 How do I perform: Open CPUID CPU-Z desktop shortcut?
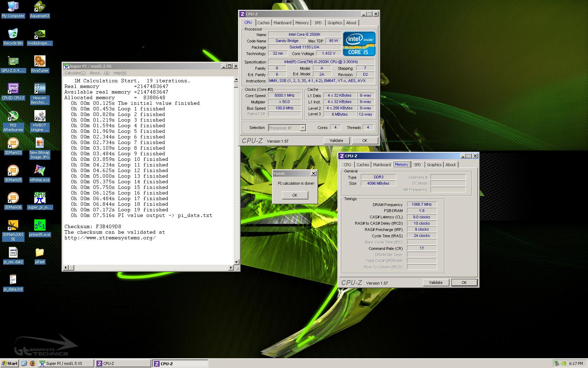13,91
